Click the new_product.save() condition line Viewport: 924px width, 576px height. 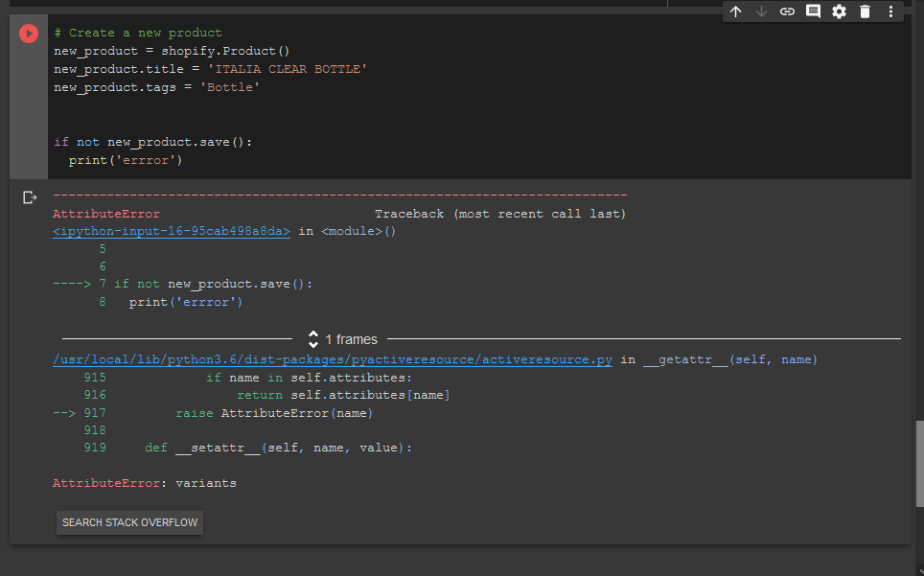click(153, 141)
